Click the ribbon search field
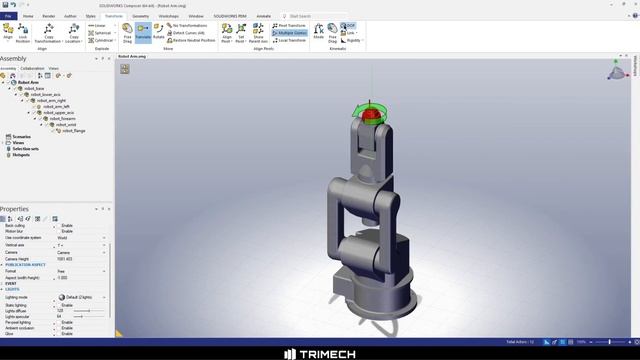This screenshot has height=360, width=640. tap(314, 16)
